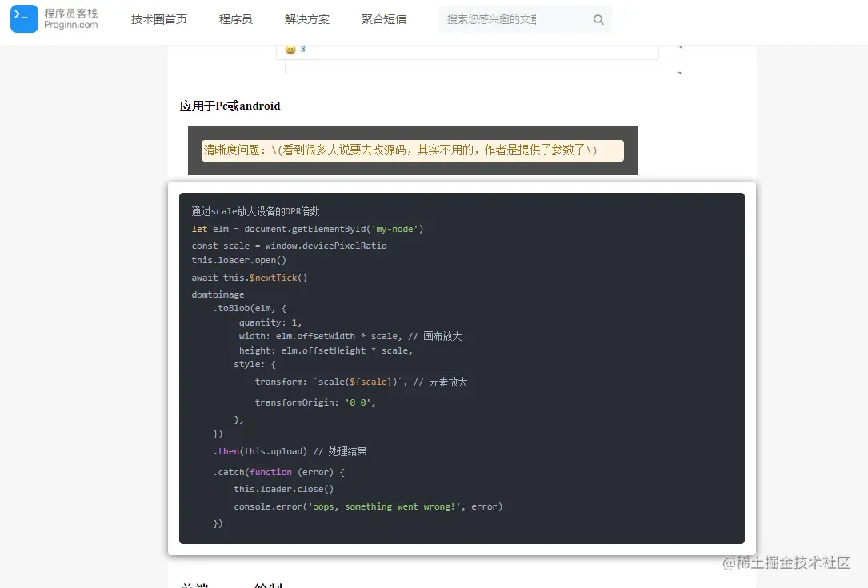This screenshot has height=588, width=868.
Task: Click the const scale = window.devicePixelRatio line
Action: (x=289, y=246)
